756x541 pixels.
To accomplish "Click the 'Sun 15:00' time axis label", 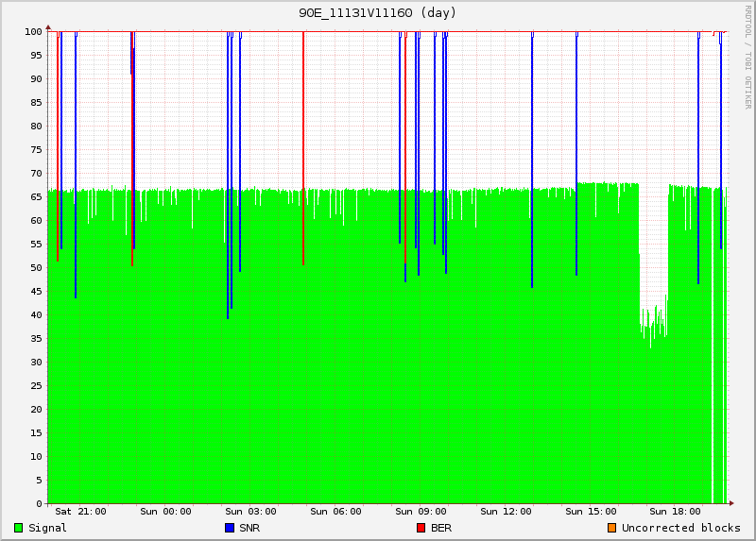I will click(x=591, y=512).
